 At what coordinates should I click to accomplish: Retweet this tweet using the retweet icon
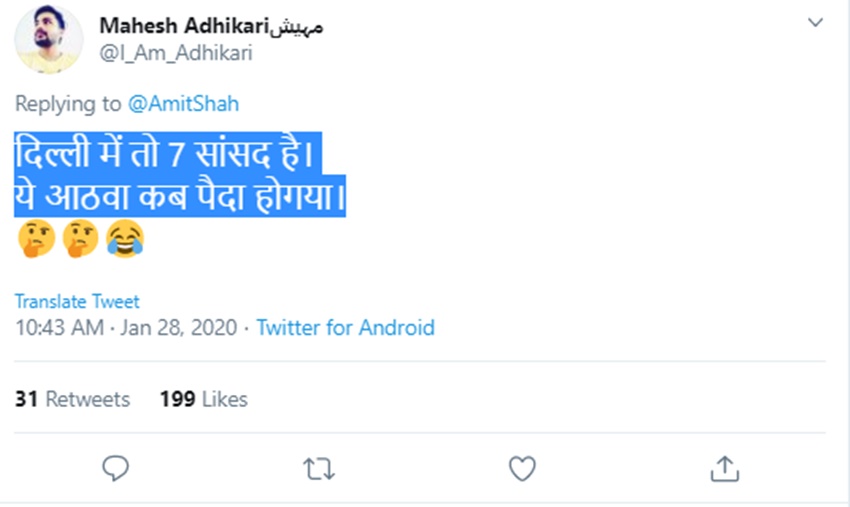(x=319, y=467)
